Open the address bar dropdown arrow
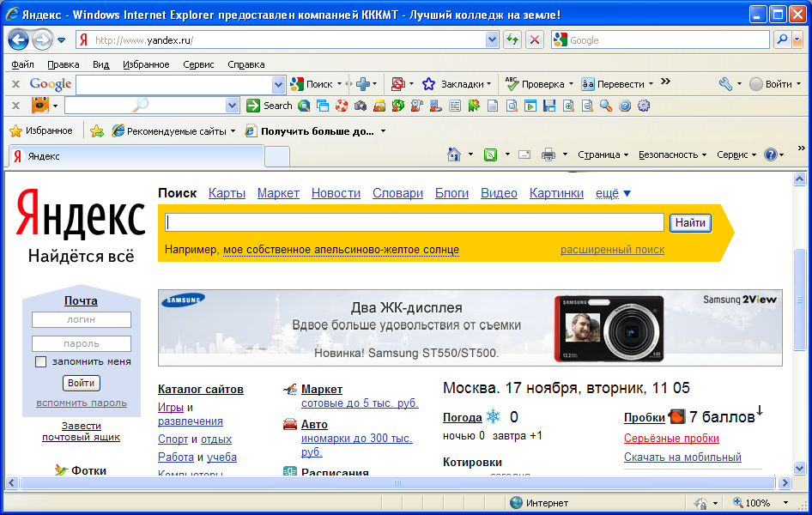This screenshot has height=515, width=812. pos(492,39)
